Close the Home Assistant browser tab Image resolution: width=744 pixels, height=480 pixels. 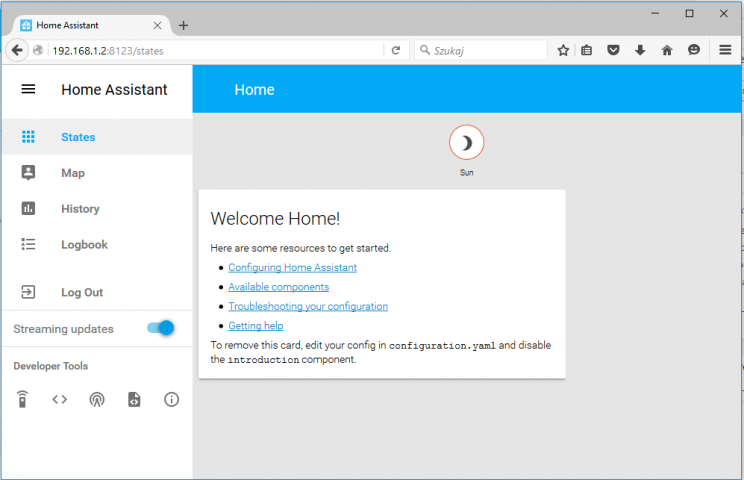(x=158, y=26)
